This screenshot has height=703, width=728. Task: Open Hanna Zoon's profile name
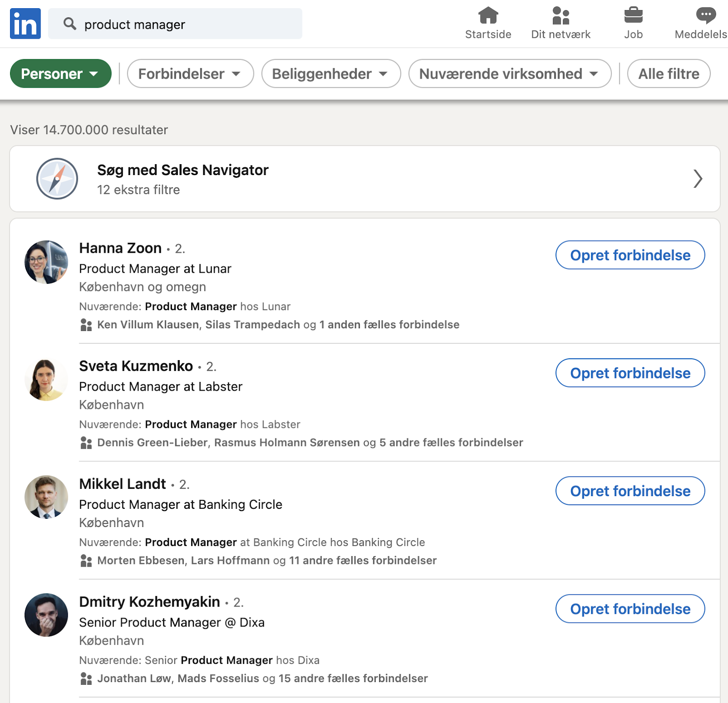coord(121,248)
